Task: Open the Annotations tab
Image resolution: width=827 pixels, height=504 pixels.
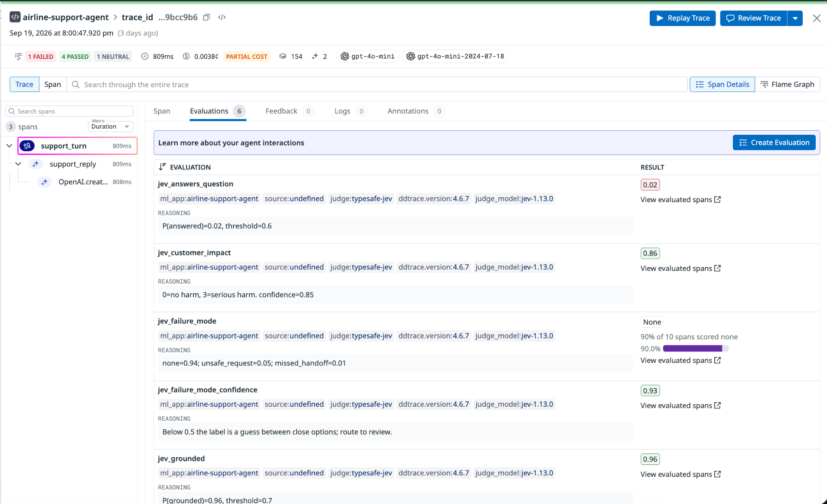Action: click(x=416, y=111)
